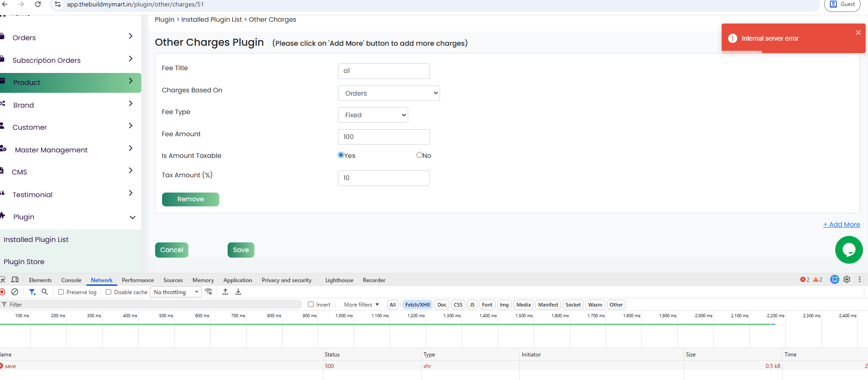Close the Internal server error toast
The height and width of the screenshot is (380, 868).
[858, 32]
